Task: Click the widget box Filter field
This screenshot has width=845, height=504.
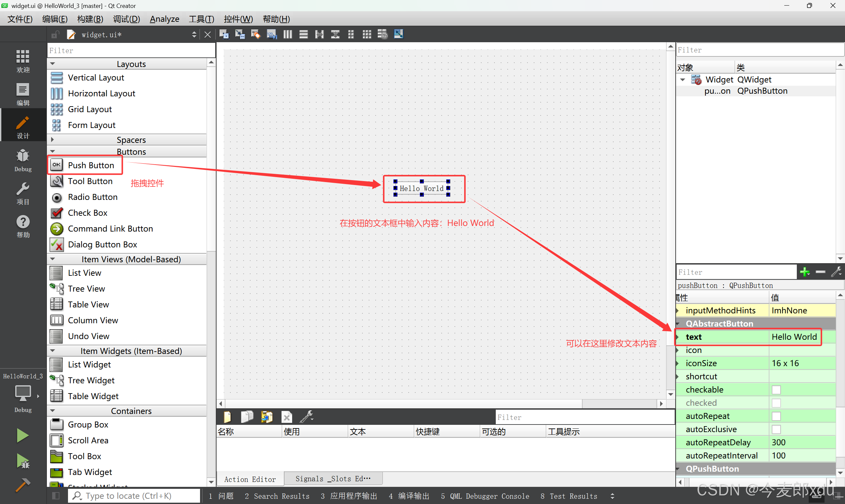Action: (131, 50)
